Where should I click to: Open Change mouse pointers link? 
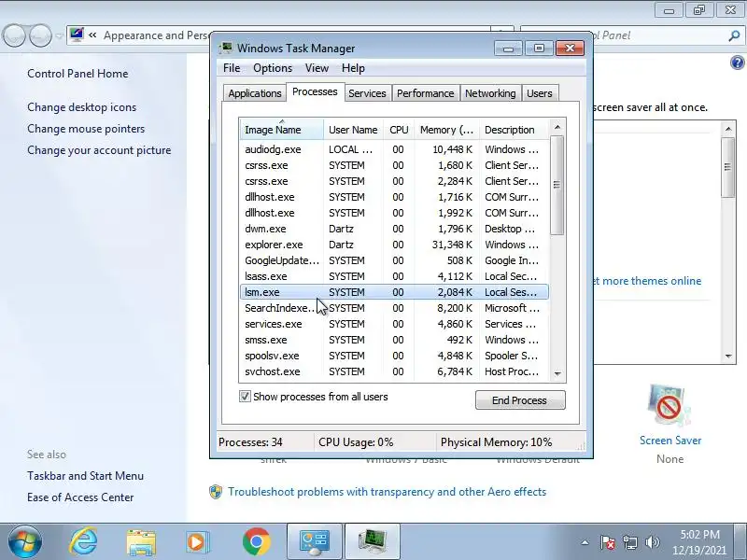coord(86,129)
